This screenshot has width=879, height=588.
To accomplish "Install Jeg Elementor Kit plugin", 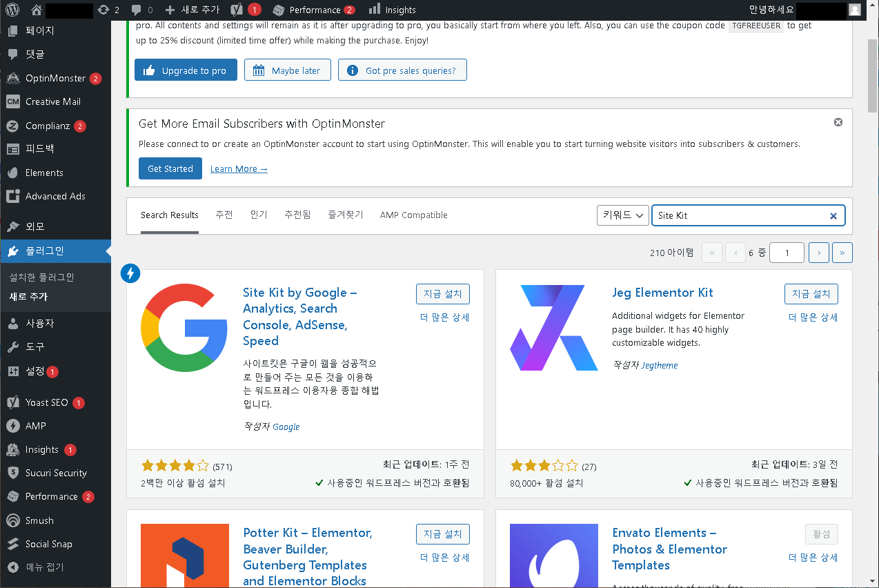I will 811,293.
